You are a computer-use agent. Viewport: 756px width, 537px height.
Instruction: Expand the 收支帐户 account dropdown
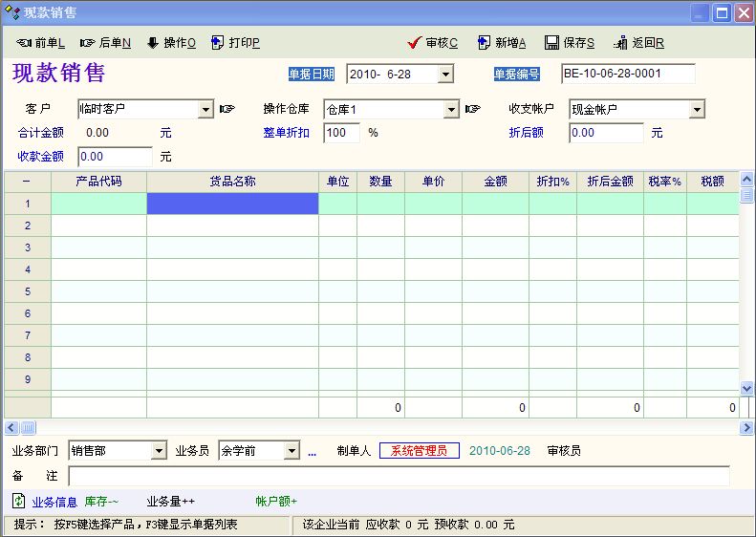coord(697,109)
